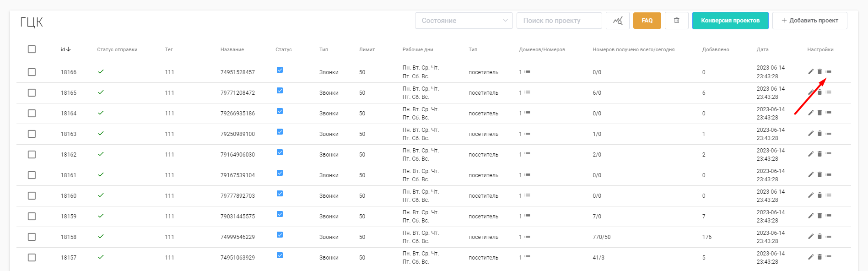Delete project 18165 using trash icon
Image resolution: width=868 pixels, height=271 pixels.
(x=819, y=92)
